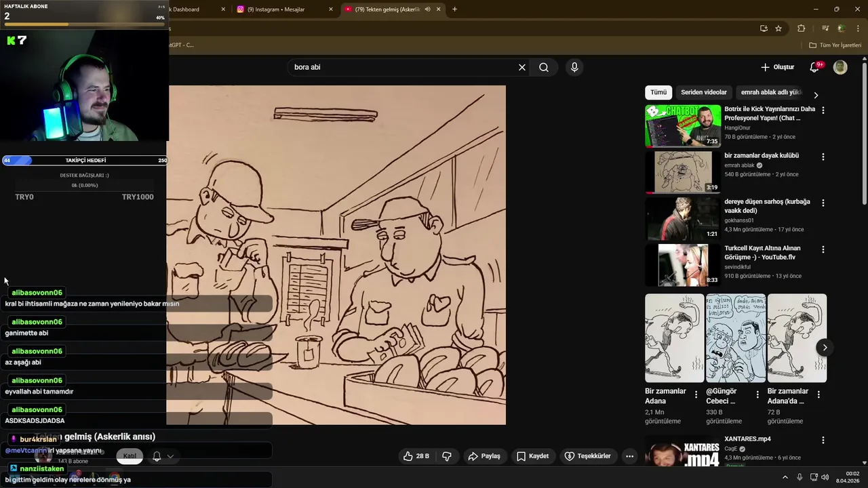
Task: Click the YouTube page vertical scrollbar
Action: [x=864, y=132]
